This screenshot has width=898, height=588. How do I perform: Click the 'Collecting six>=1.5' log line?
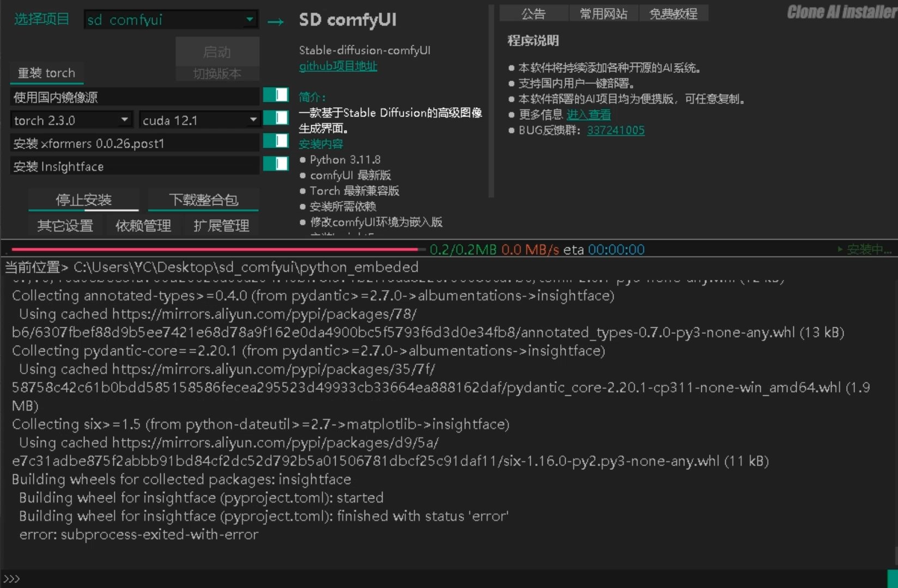[x=260, y=424]
